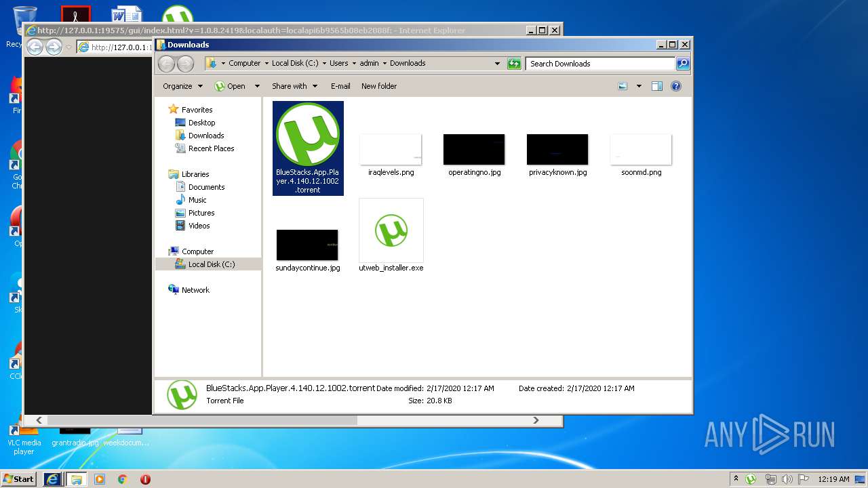
Task: Select Downloads under Favorites
Action: pyautogui.click(x=206, y=136)
